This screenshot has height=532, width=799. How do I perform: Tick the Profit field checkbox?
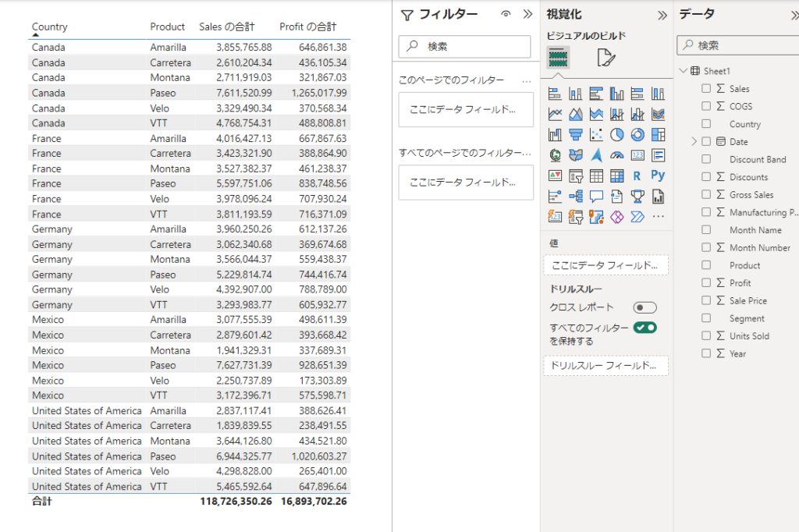pyautogui.click(x=706, y=282)
